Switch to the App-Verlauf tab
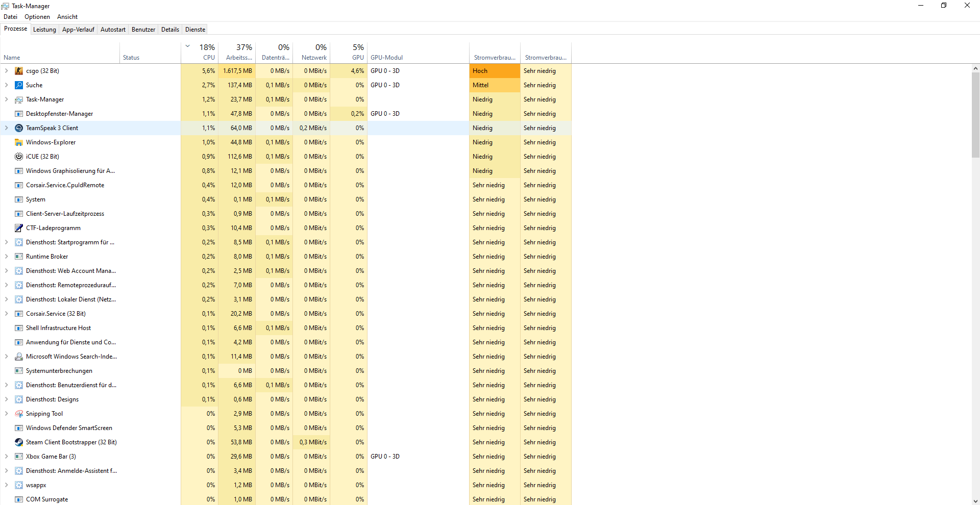Viewport: 980px width, 505px height. [x=78, y=30]
